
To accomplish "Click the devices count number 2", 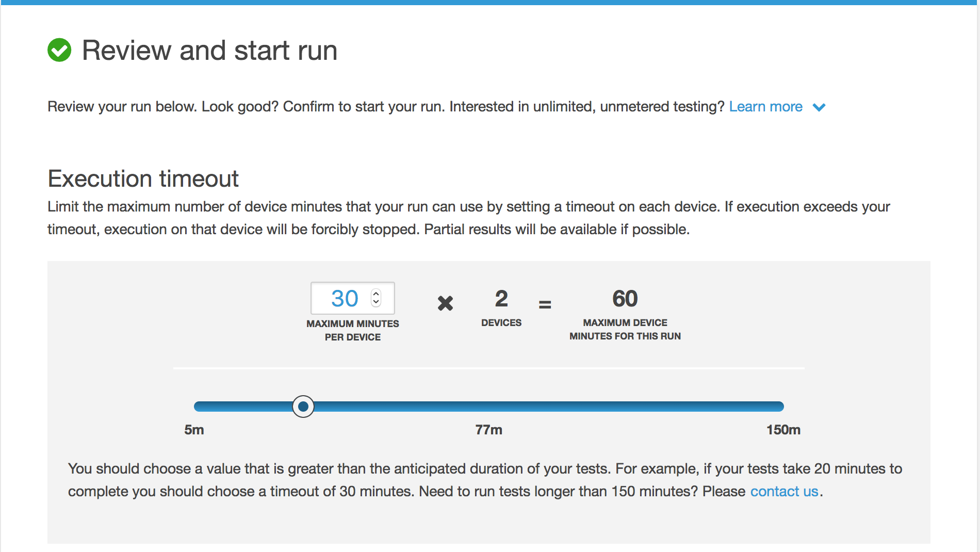I will pos(501,299).
